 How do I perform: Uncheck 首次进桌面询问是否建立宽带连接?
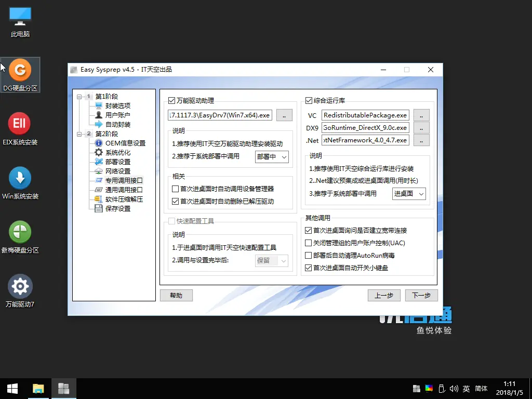tap(308, 230)
